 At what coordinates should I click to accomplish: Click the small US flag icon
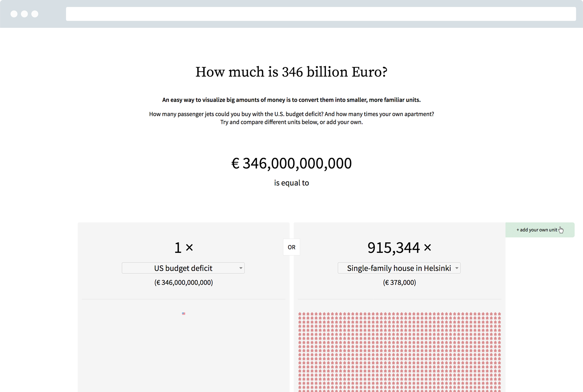click(x=184, y=314)
